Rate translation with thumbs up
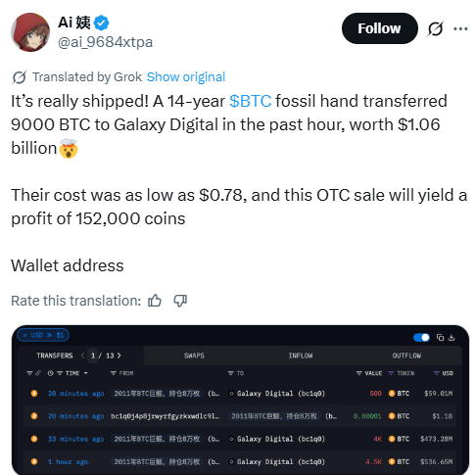This screenshot has width=476, height=475. 155,301
